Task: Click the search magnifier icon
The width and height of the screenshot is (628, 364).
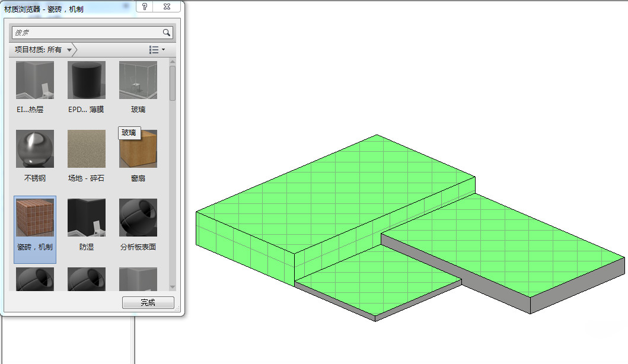Action: click(167, 33)
